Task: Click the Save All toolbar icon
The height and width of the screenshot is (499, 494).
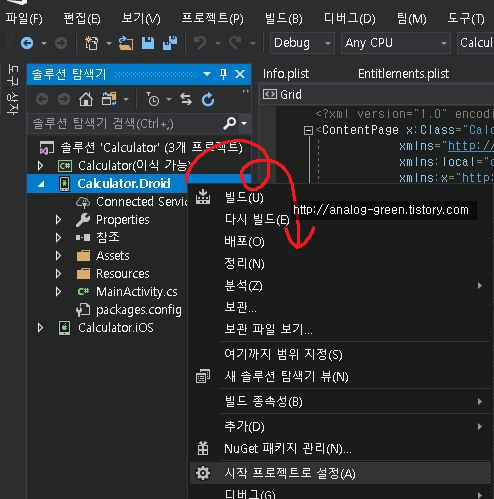Action: [x=170, y=43]
